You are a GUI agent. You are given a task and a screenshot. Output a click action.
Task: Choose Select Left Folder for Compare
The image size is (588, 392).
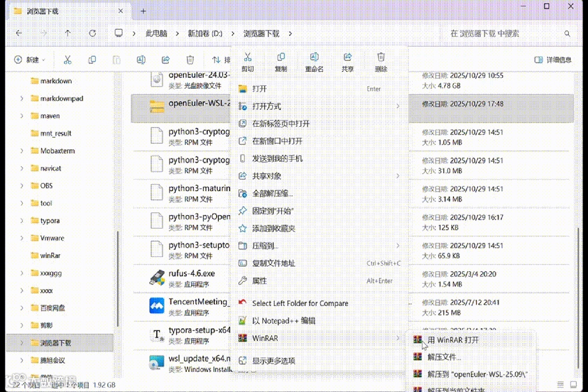(320, 303)
